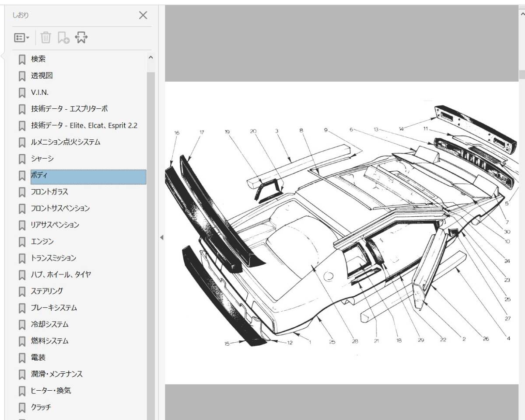Click bookmark icon beside エンジン
This screenshot has height=420, width=525.
click(x=22, y=242)
